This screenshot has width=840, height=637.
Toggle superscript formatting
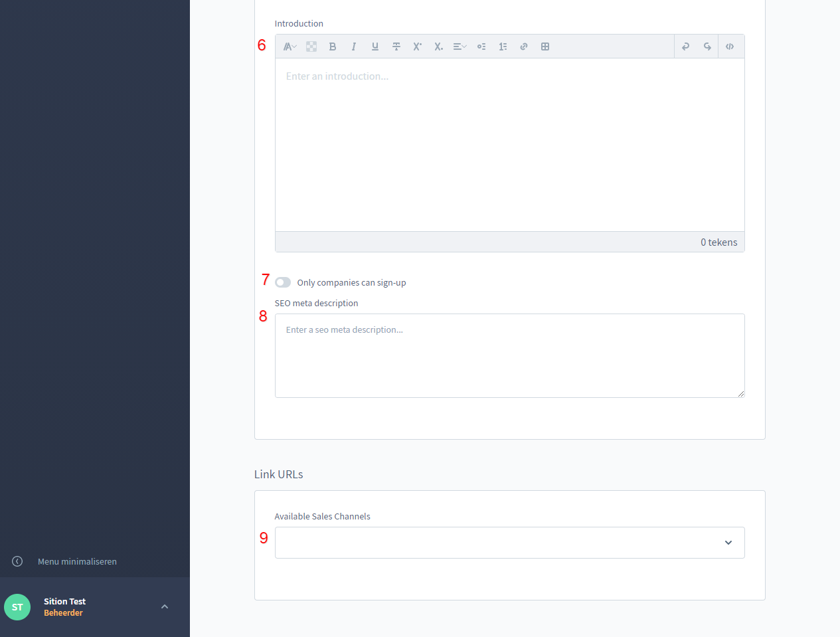(x=417, y=46)
